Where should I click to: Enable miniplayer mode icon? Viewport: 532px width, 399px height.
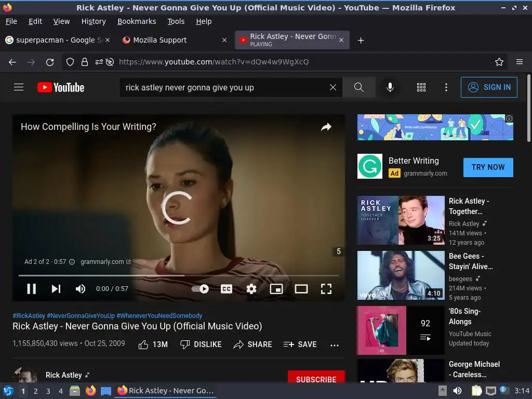276,289
